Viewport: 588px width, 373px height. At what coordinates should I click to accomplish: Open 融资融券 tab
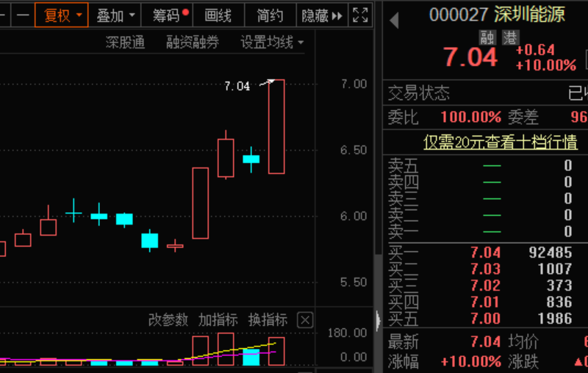point(193,43)
